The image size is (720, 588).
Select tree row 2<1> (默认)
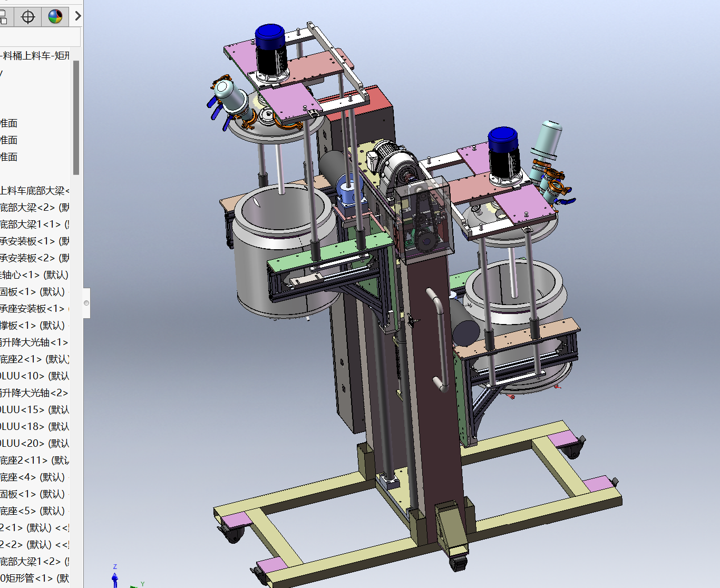35,527
